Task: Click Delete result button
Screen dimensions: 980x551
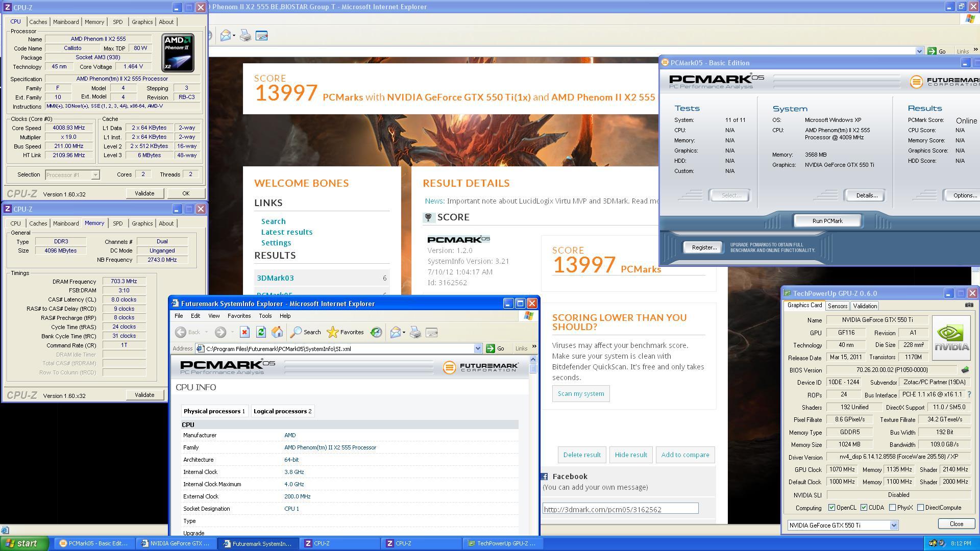Action: tap(582, 455)
